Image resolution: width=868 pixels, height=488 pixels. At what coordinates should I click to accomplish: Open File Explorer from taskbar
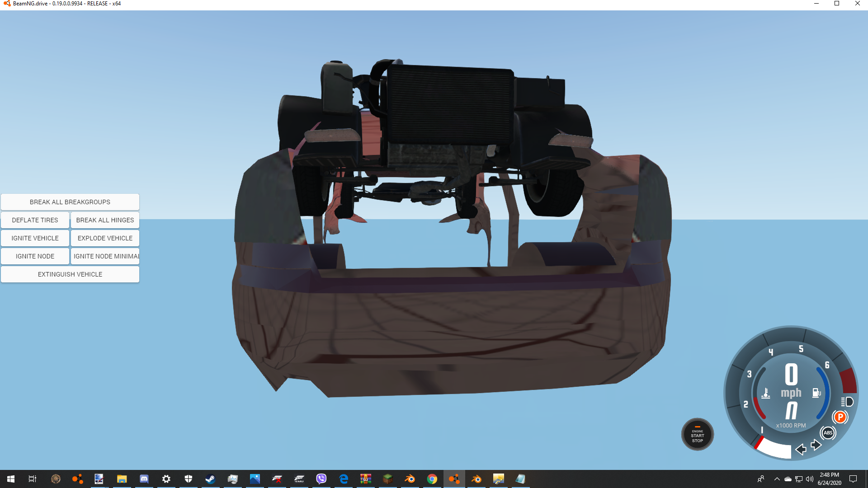pos(122,479)
